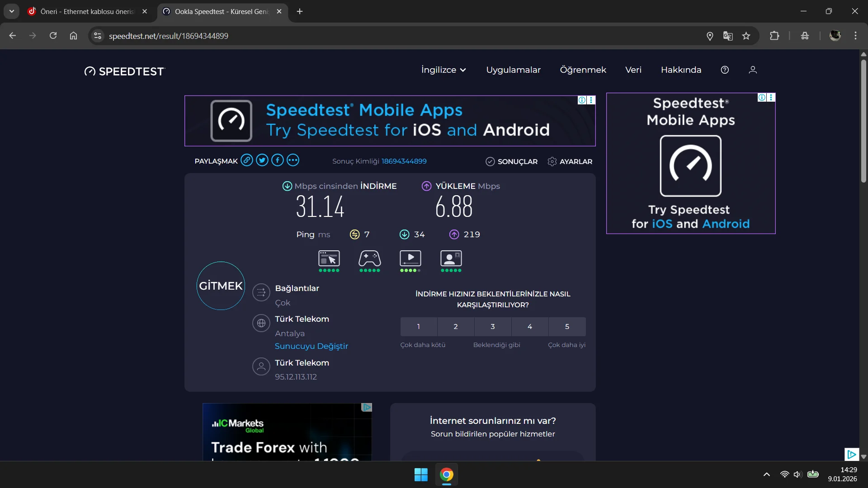Share the result on Twitter
Viewport: 868px width, 488px height.
(x=262, y=160)
